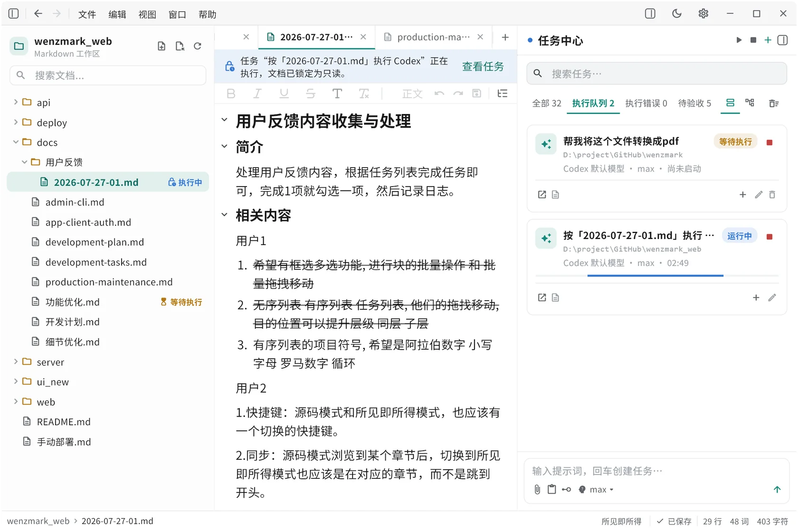Toggle italic formatting
The height and width of the screenshot is (532, 798).
(257, 94)
